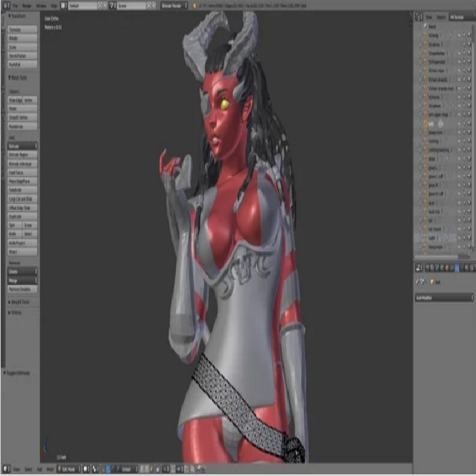Screen dimensions: 476x476
Task: Click the Loop Cut and Slide button
Action: [23, 198]
